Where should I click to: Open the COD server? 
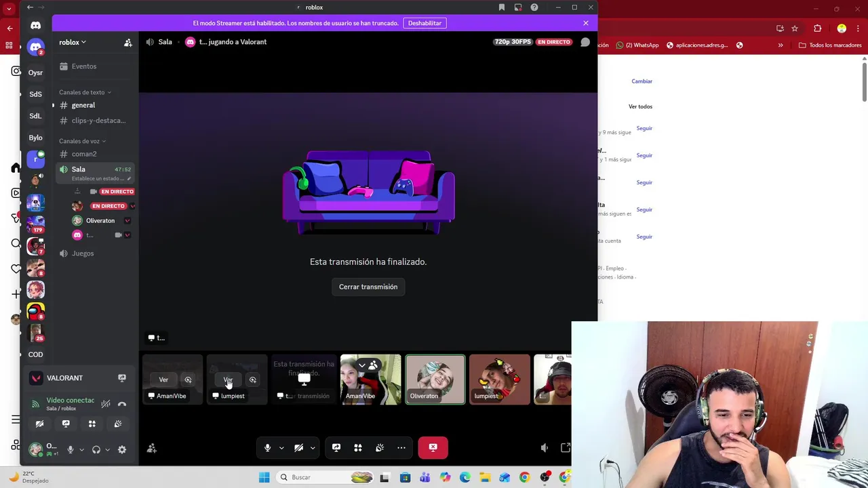tap(35, 354)
